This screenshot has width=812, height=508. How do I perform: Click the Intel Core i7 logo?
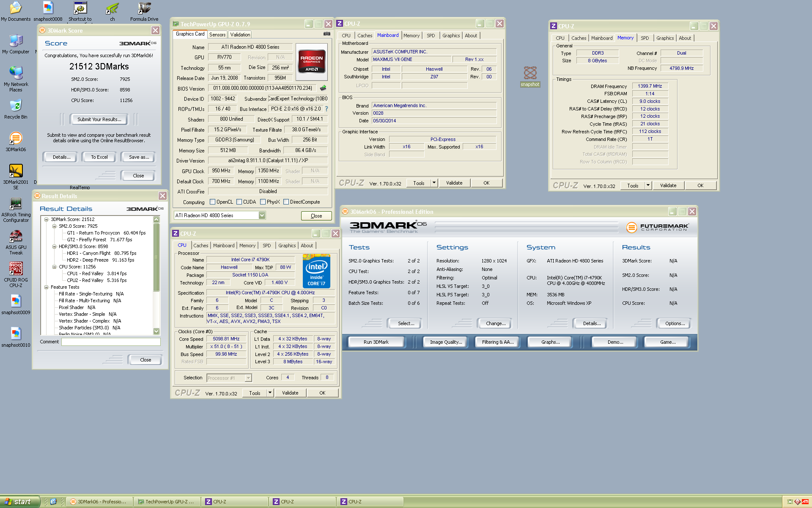tap(316, 271)
